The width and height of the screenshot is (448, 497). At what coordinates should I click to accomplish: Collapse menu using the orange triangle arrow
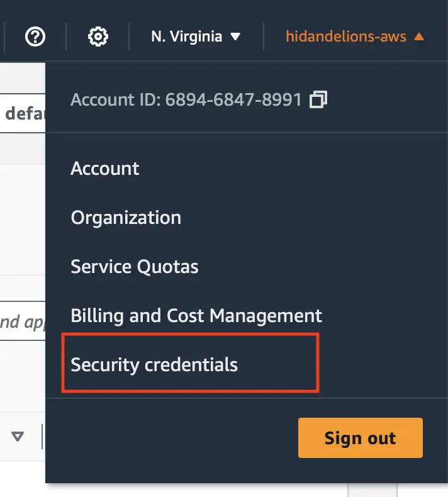(419, 36)
